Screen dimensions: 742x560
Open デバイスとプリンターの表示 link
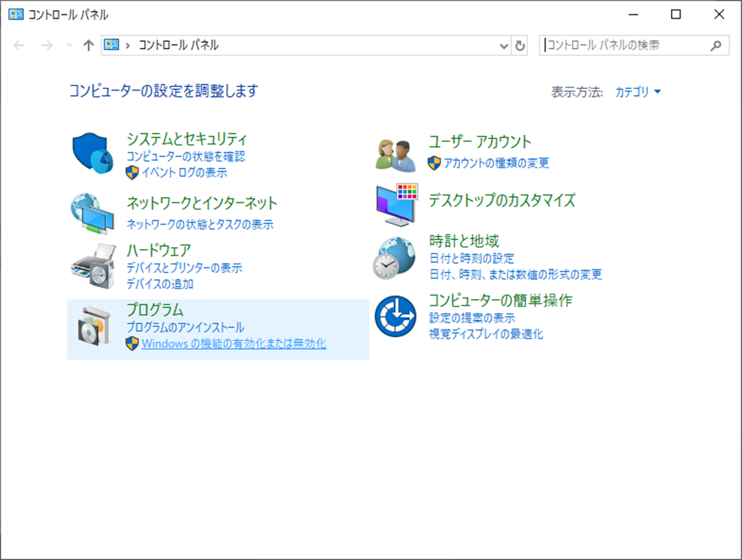point(184,268)
